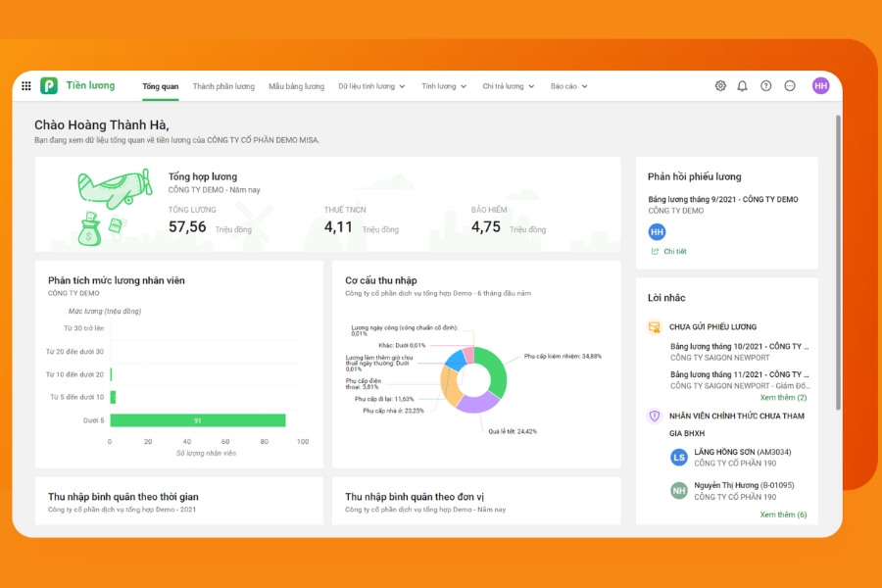Open the chat message bubble icon

click(790, 86)
